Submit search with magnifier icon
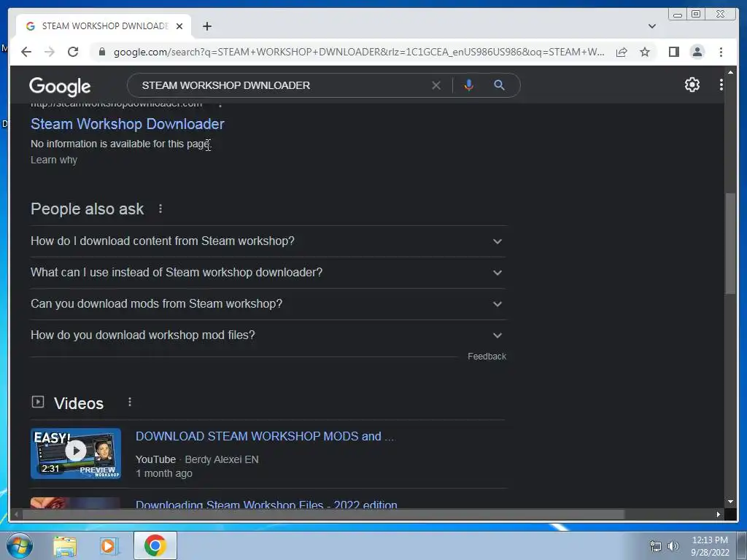Image resolution: width=747 pixels, height=560 pixels. pyautogui.click(x=499, y=85)
